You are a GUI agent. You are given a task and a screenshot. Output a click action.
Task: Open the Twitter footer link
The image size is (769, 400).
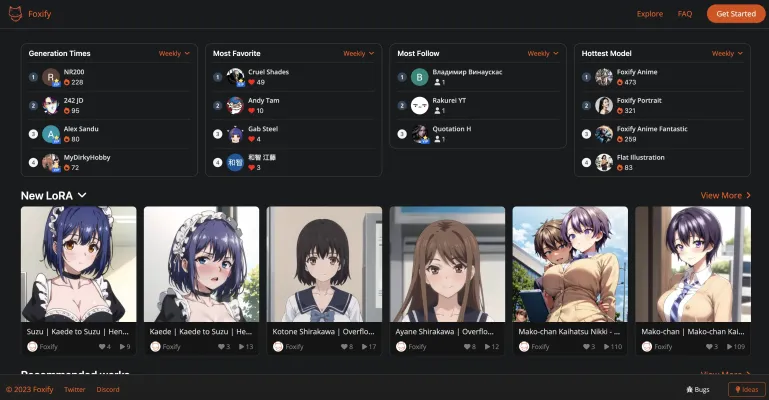tap(75, 389)
